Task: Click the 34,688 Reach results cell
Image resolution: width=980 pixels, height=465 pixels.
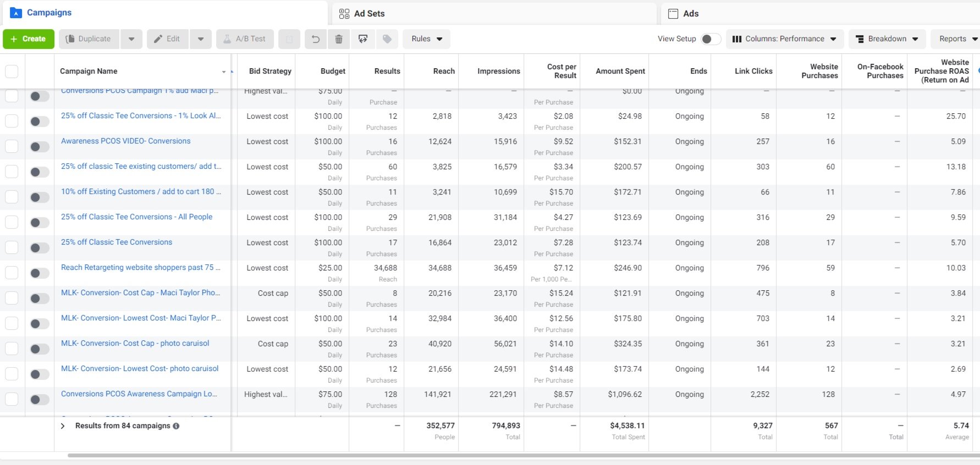Action: pyautogui.click(x=386, y=268)
